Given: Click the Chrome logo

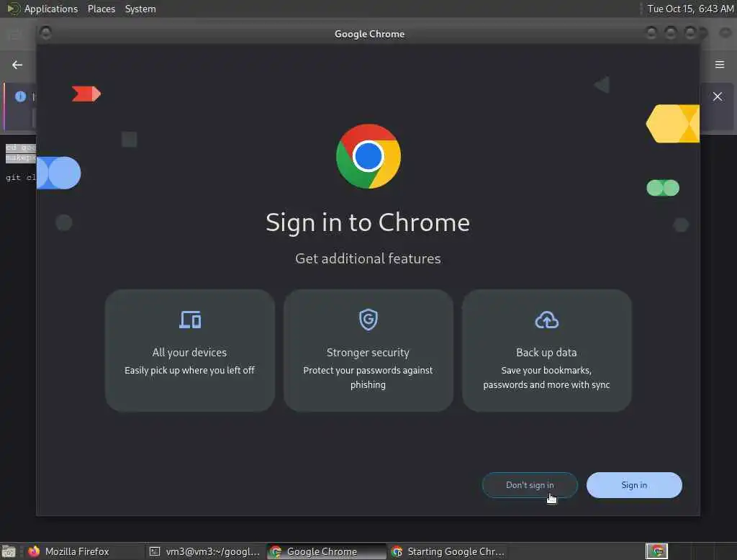Looking at the screenshot, I should [368, 156].
